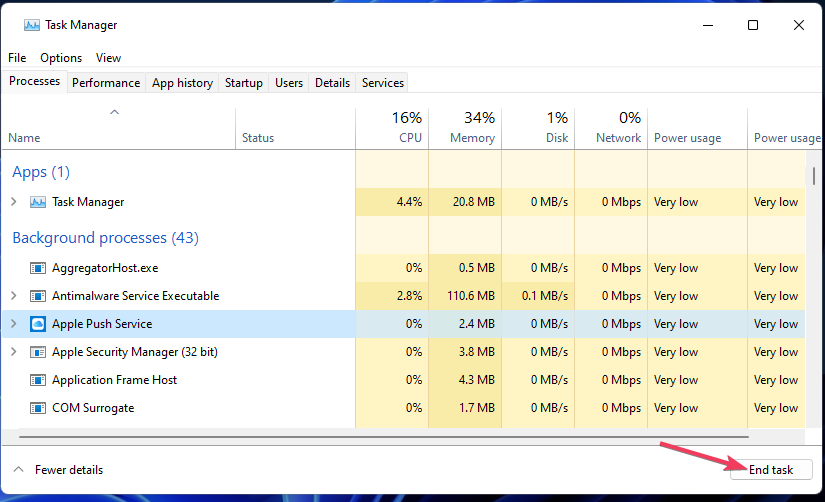Click the Antimalware Service Executable icon
The image size is (825, 502).
coord(37,296)
